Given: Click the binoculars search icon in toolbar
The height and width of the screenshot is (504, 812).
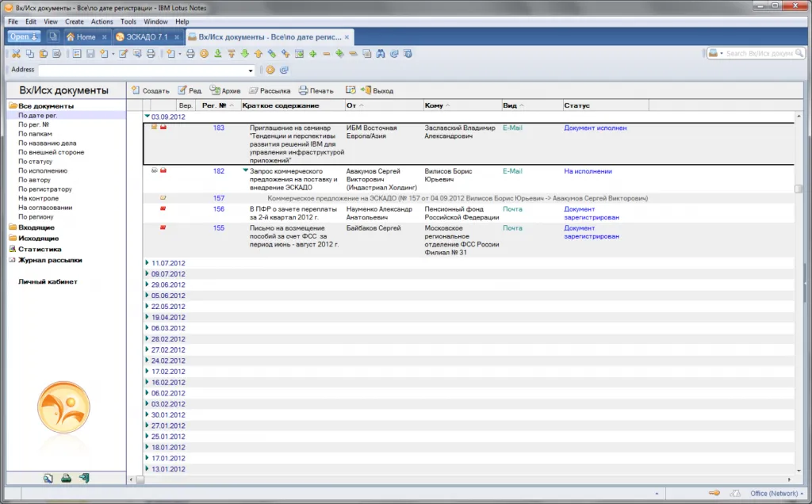Looking at the screenshot, I should (x=380, y=54).
